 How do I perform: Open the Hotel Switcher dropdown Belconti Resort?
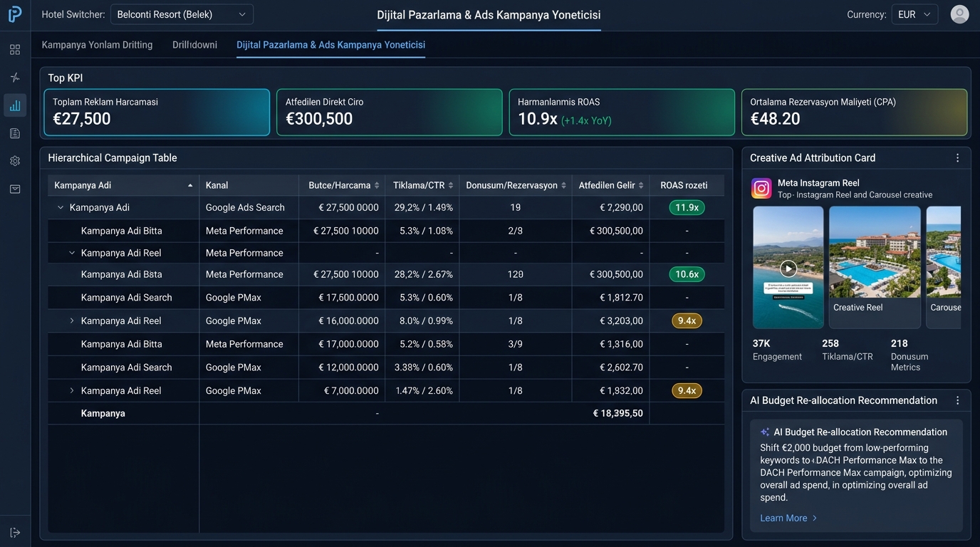tap(182, 14)
